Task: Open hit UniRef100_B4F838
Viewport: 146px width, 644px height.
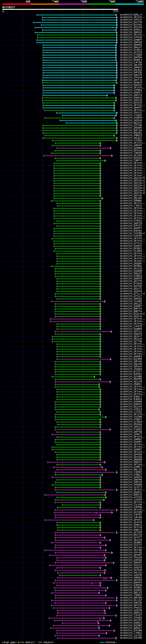Action: (131, 72)
